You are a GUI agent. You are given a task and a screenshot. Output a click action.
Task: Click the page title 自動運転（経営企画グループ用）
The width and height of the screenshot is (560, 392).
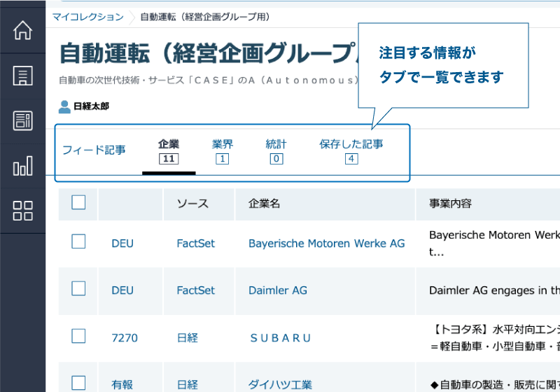209,53
